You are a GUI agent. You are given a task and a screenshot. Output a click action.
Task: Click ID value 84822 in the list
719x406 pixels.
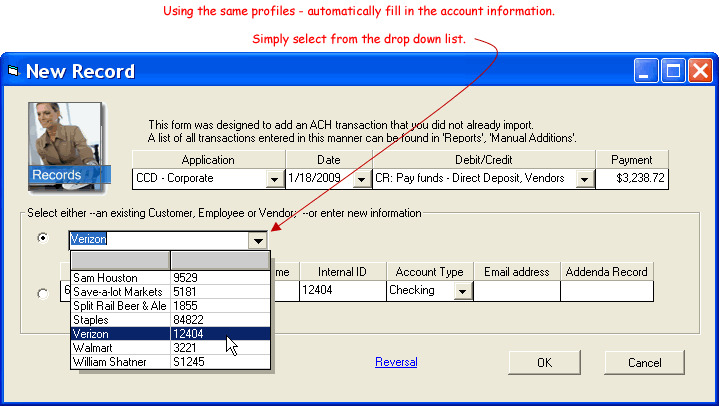coord(188,320)
